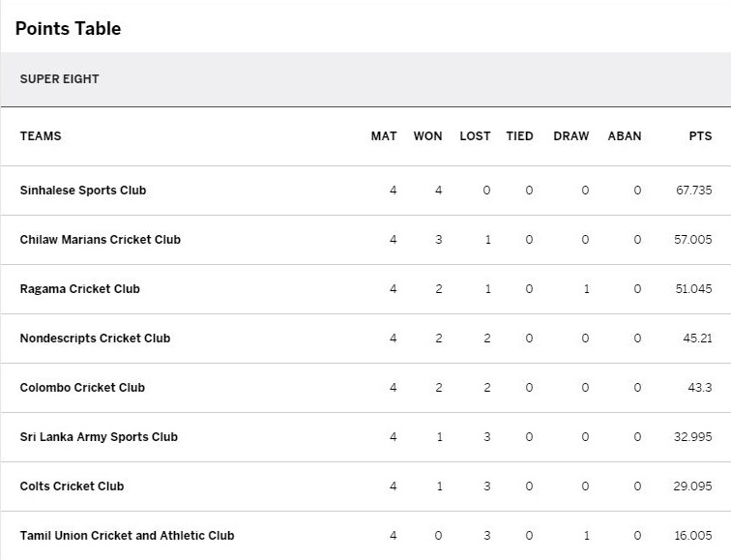Image resolution: width=731 pixels, height=560 pixels.
Task: Open Chilaw Marians Cricket Club link
Action: click(x=101, y=240)
